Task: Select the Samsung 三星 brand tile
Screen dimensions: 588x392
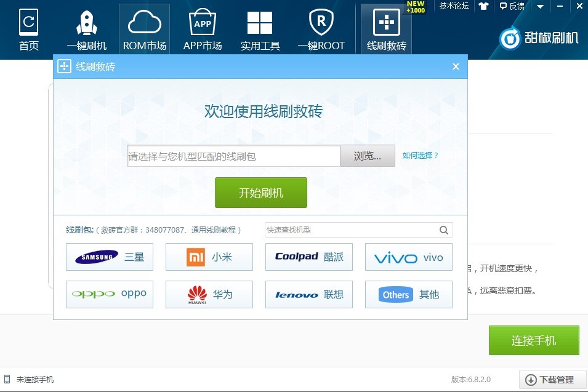Action: point(110,257)
